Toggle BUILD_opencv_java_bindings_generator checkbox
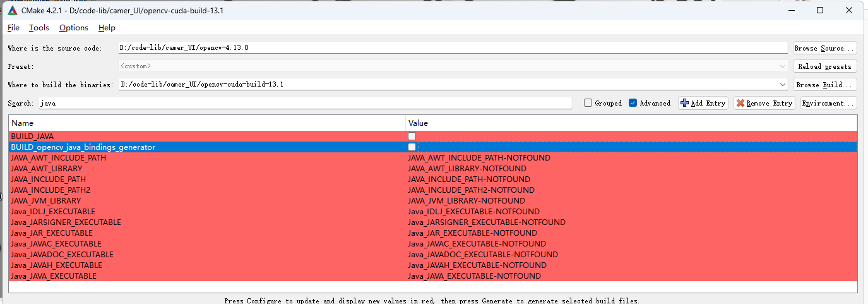Viewport: 868px width, 304px height. 412,147
